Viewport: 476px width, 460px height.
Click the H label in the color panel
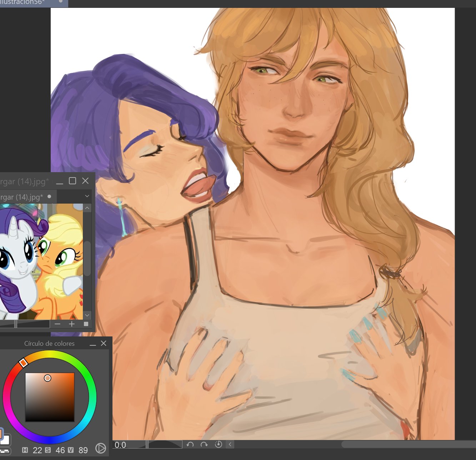click(x=25, y=450)
